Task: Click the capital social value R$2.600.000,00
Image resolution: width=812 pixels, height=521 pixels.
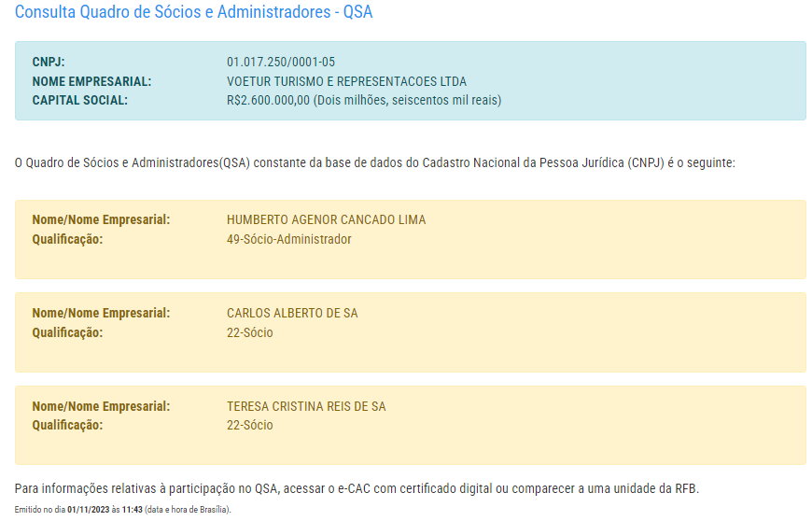Action: tap(268, 100)
